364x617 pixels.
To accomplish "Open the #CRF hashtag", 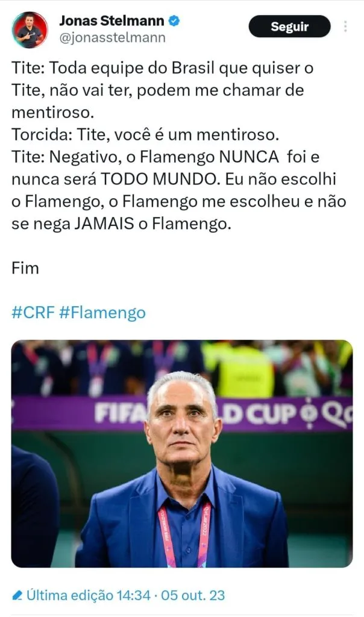I will pyautogui.click(x=33, y=313).
